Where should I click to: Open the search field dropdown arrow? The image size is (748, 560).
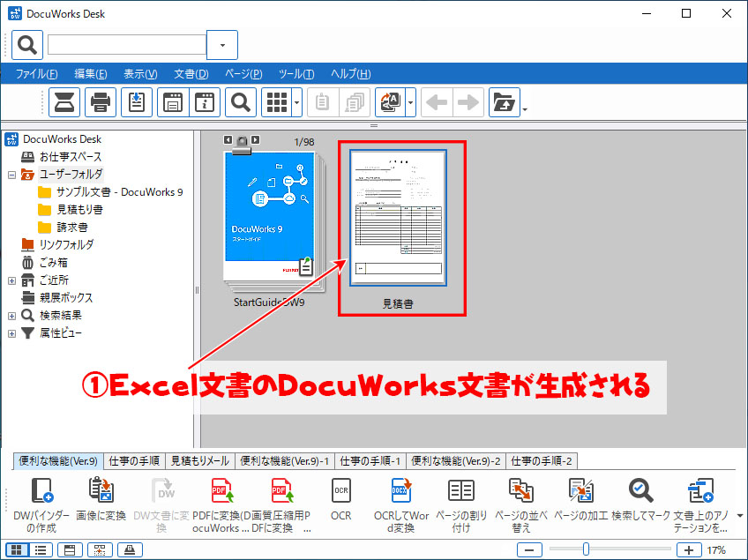click(x=222, y=45)
